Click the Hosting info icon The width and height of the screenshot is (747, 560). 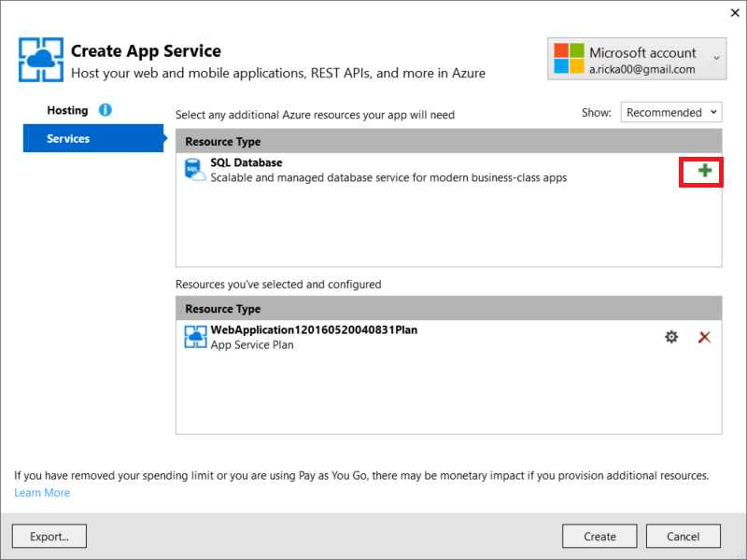click(106, 110)
